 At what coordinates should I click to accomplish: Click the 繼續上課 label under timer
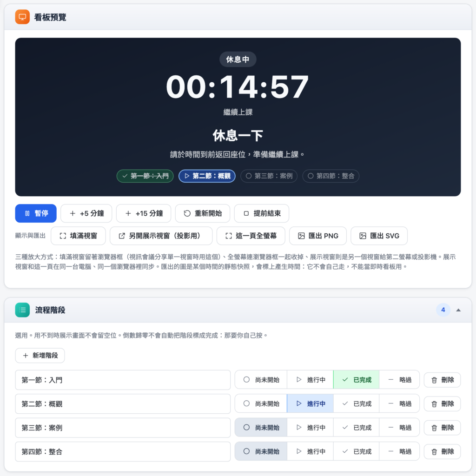tap(238, 112)
